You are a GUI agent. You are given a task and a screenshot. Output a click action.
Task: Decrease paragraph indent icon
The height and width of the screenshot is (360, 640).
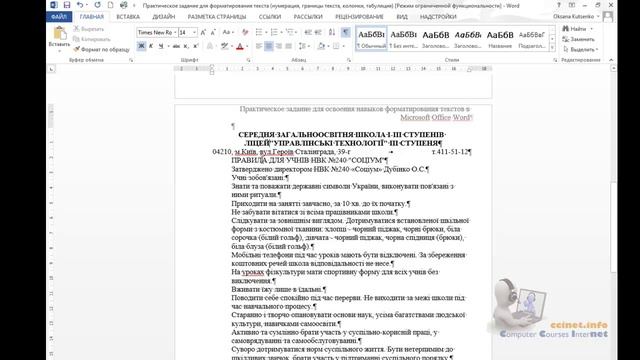[308, 32]
